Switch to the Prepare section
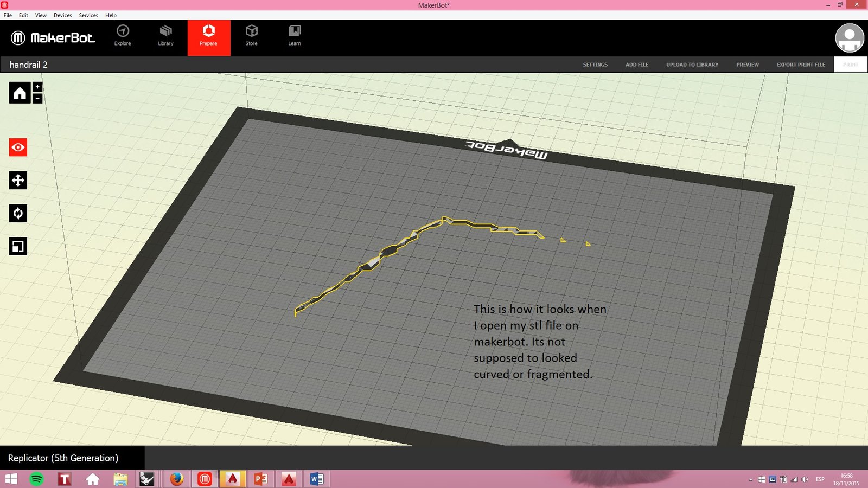Viewport: 868px width, 488px height. [x=209, y=37]
